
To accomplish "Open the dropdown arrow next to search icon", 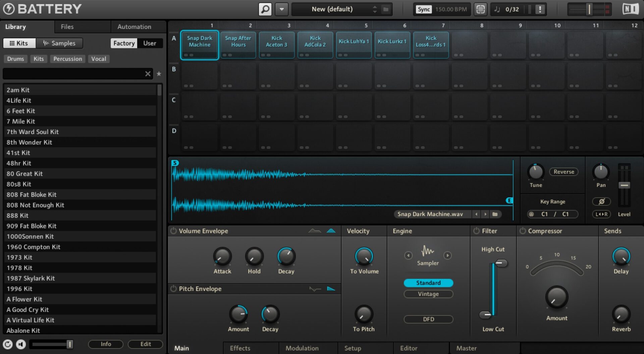I will (281, 9).
